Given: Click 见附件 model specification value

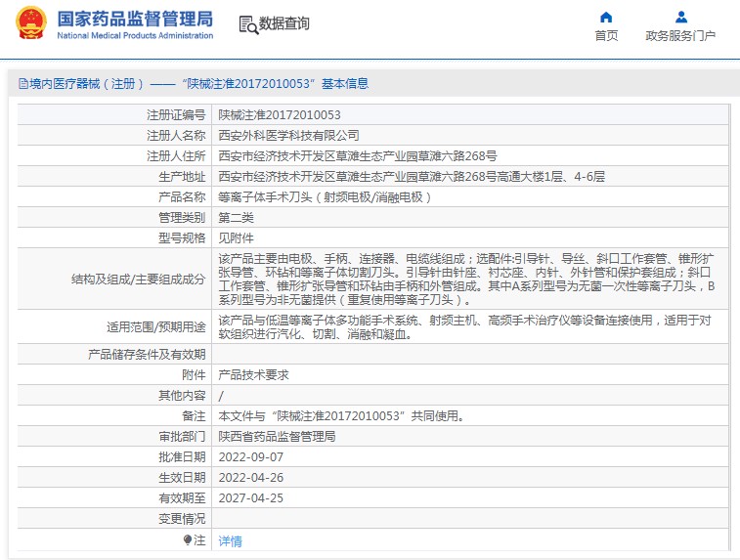Looking at the screenshot, I should pos(236,238).
